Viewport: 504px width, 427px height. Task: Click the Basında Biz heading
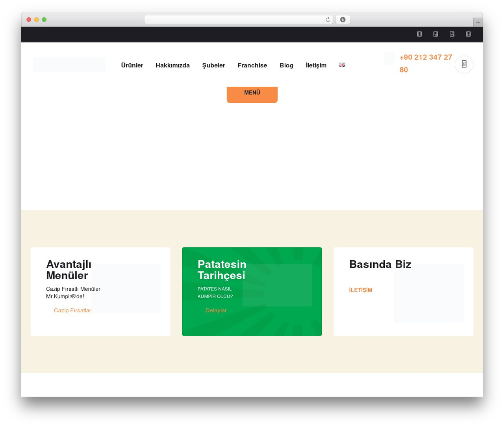pyautogui.click(x=380, y=264)
